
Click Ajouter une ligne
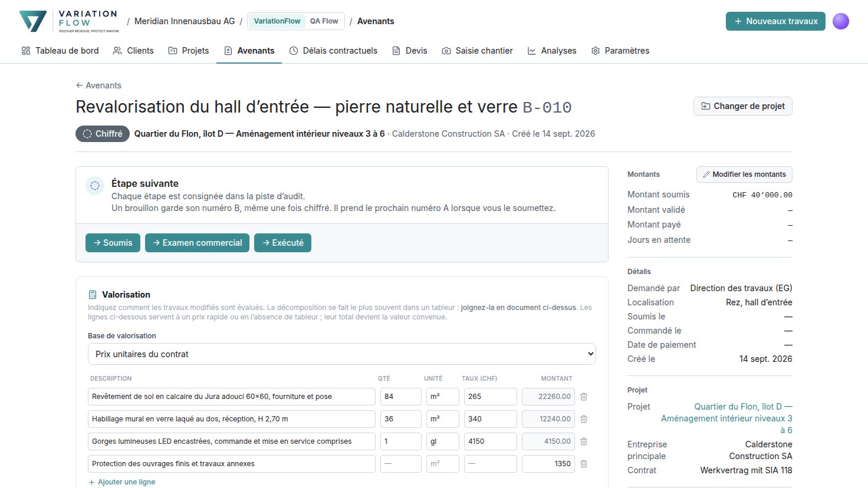(x=122, y=482)
